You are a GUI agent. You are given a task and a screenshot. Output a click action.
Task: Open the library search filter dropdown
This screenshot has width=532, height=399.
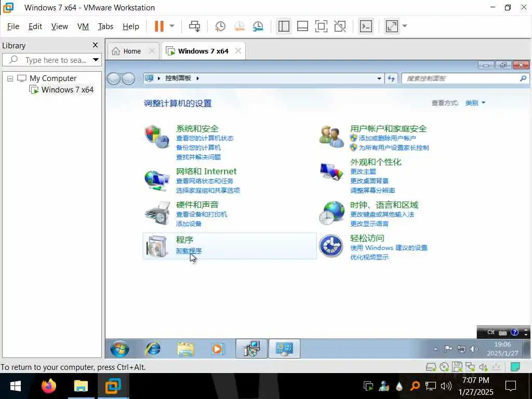pos(96,60)
